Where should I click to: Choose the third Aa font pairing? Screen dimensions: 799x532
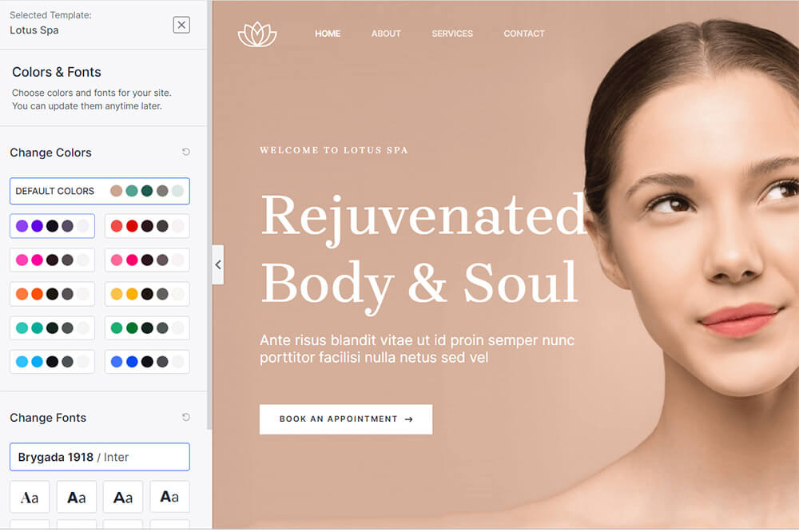tap(123, 497)
